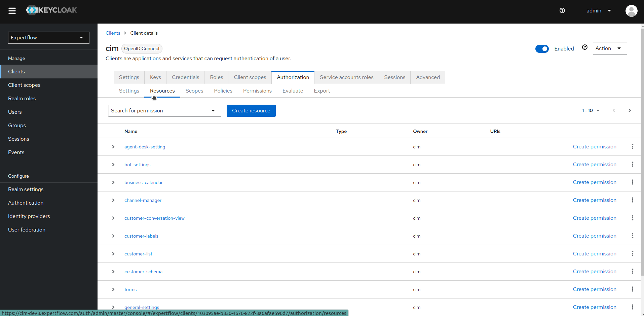Click the help icon beside Enabled toggle
The height and width of the screenshot is (316, 644).
585,47
